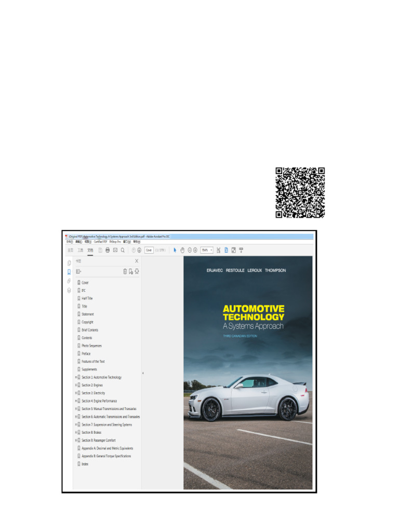This screenshot has width=399, height=532.
Task: Select the Half Title bookmark
Action: (87, 298)
